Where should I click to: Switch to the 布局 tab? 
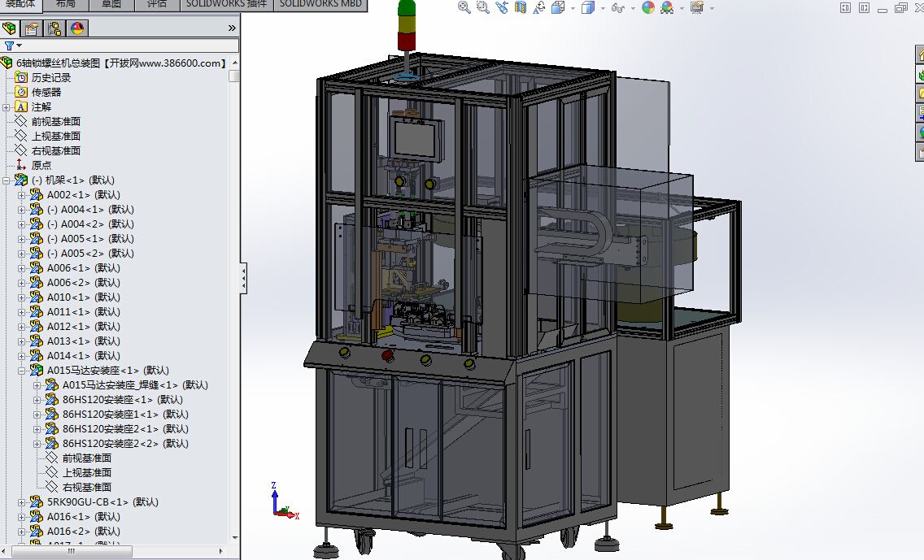(x=66, y=4)
